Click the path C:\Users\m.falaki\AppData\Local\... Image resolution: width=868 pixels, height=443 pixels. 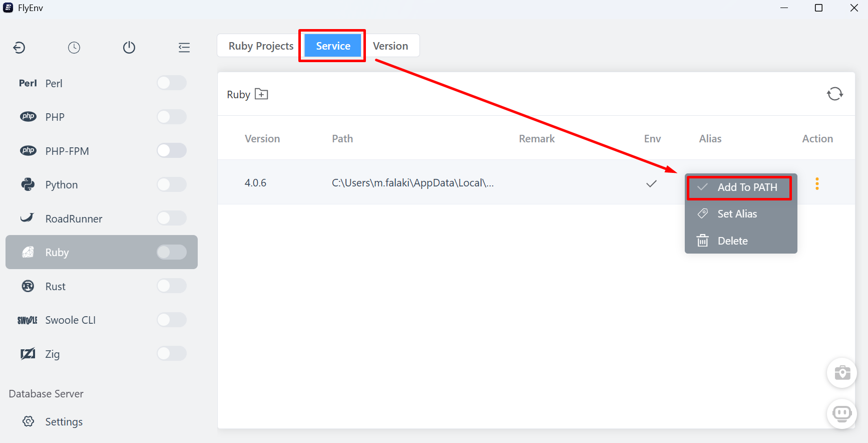point(413,183)
